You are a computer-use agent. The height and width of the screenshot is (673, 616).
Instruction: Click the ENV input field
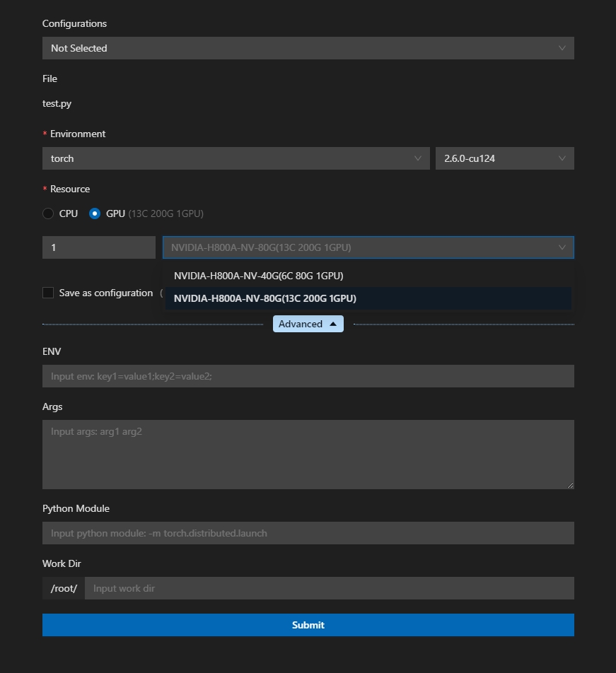(308, 375)
